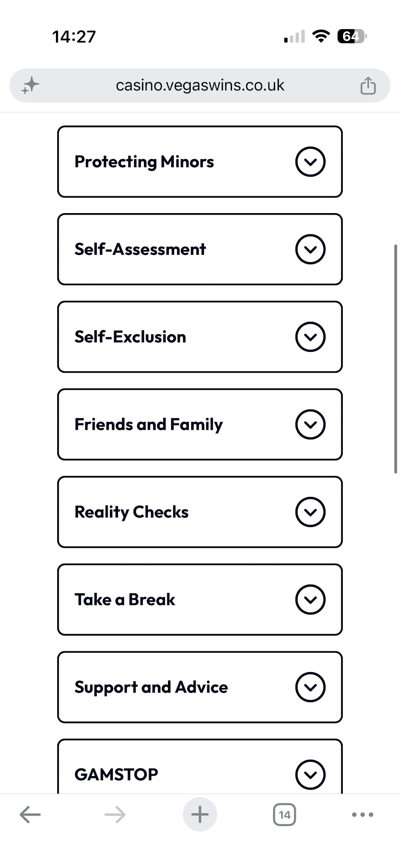The image size is (400, 868).
Task: Expand the GAMSTOP section
Action: [x=200, y=766]
